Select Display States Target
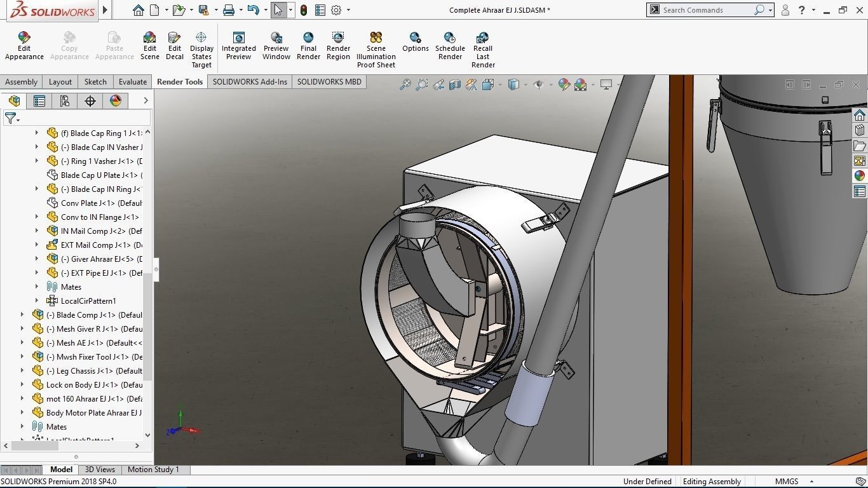868x488 pixels. point(201,50)
